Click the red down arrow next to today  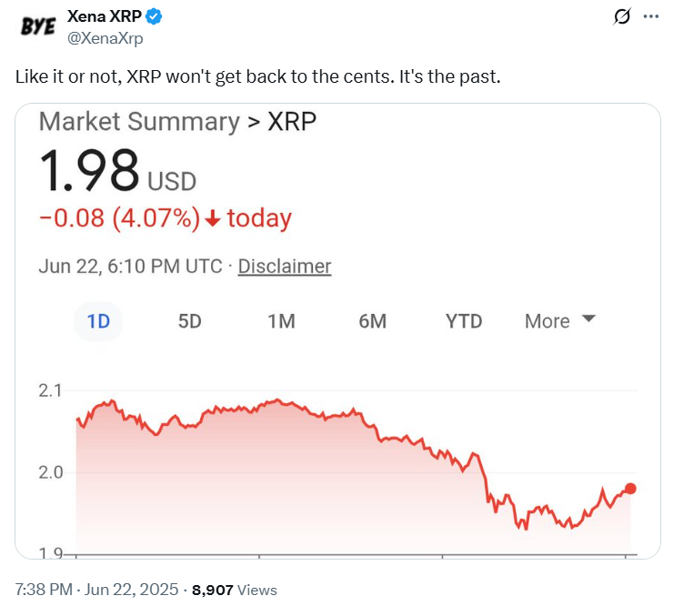pos(213,219)
